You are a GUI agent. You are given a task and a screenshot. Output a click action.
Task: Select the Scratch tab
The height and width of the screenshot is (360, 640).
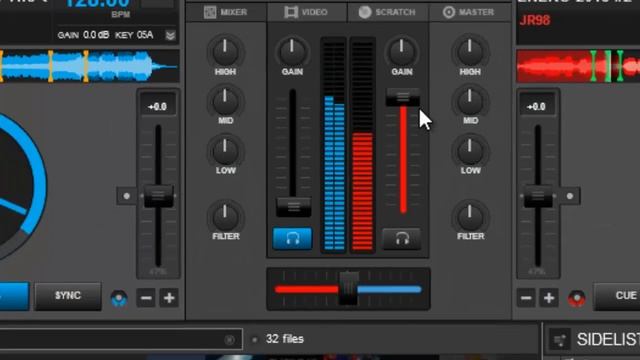coord(387,12)
